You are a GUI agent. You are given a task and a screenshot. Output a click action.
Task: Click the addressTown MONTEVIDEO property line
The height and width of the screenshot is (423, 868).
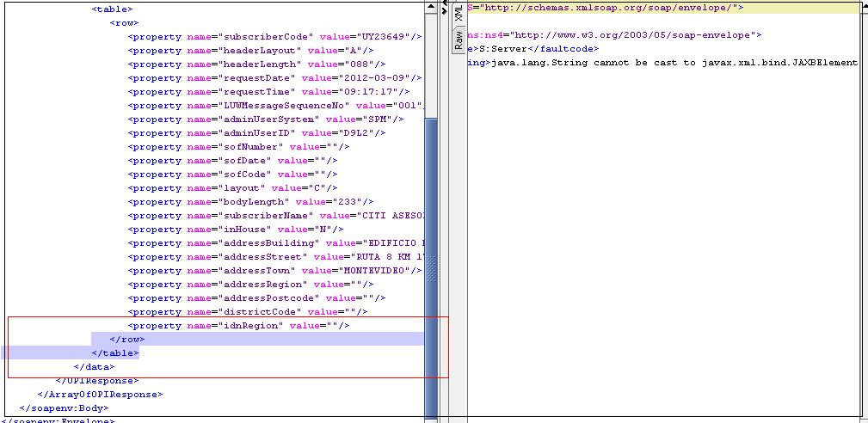click(275, 271)
